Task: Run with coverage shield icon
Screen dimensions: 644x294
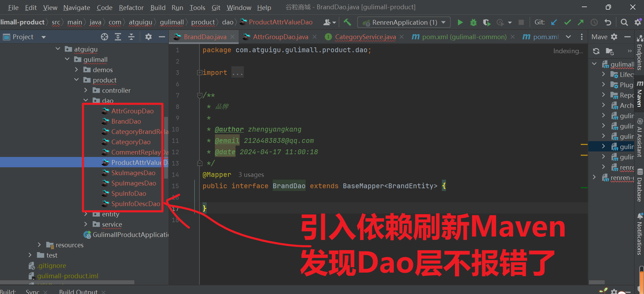Action: pos(487,22)
